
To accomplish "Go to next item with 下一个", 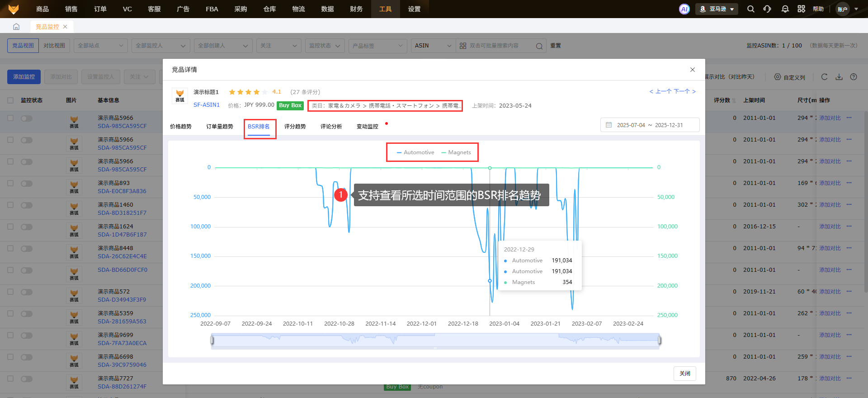I will [x=684, y=91].
